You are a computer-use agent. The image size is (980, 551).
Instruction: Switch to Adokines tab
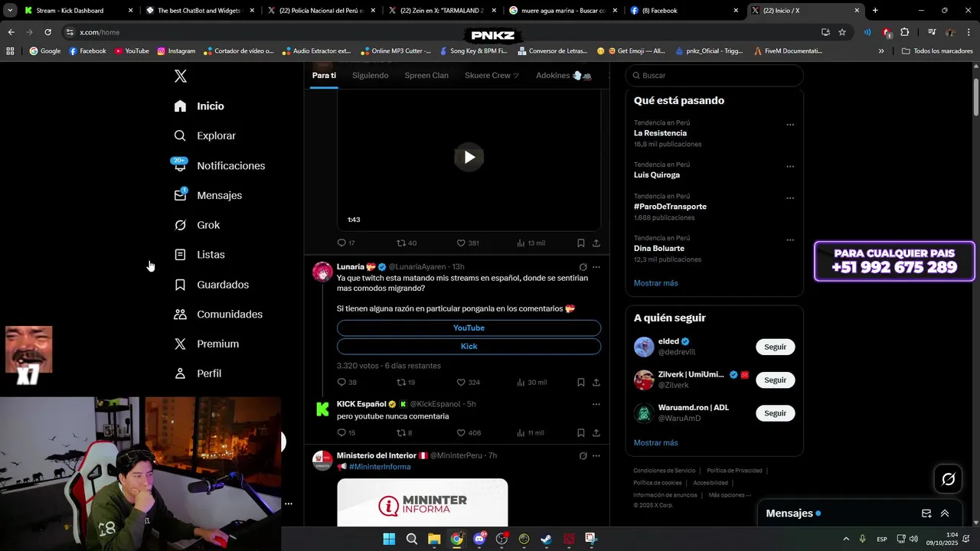563,76
